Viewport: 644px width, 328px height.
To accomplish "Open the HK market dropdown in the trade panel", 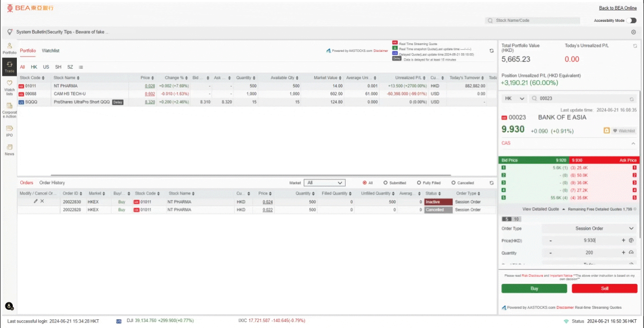I will coord(514,98).
